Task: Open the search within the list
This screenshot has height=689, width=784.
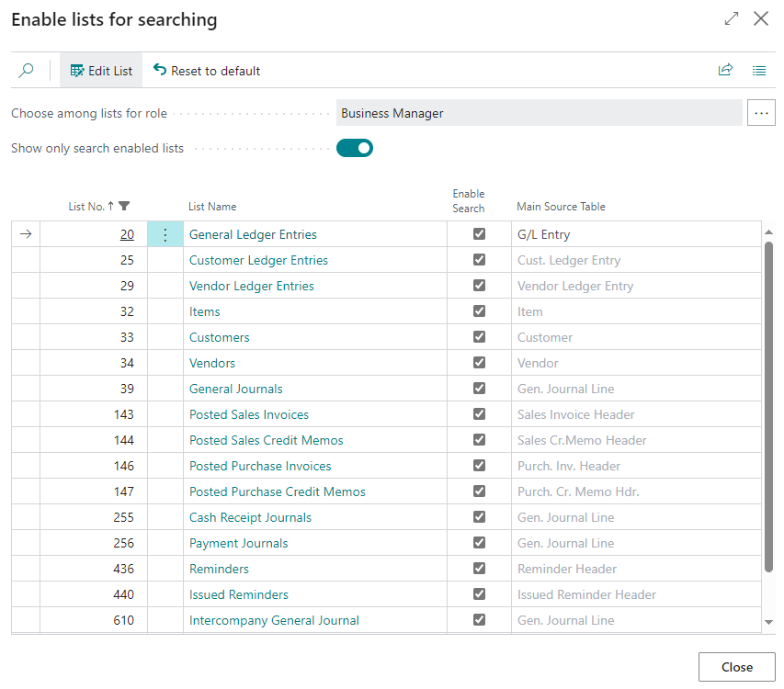Action: [x=26, y=69]
